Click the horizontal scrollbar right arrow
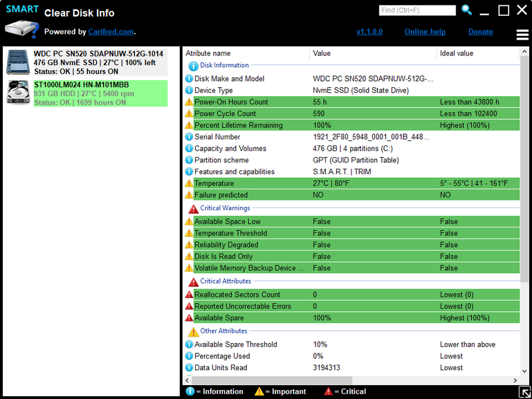The image size is (532, 399). point(515,380)
